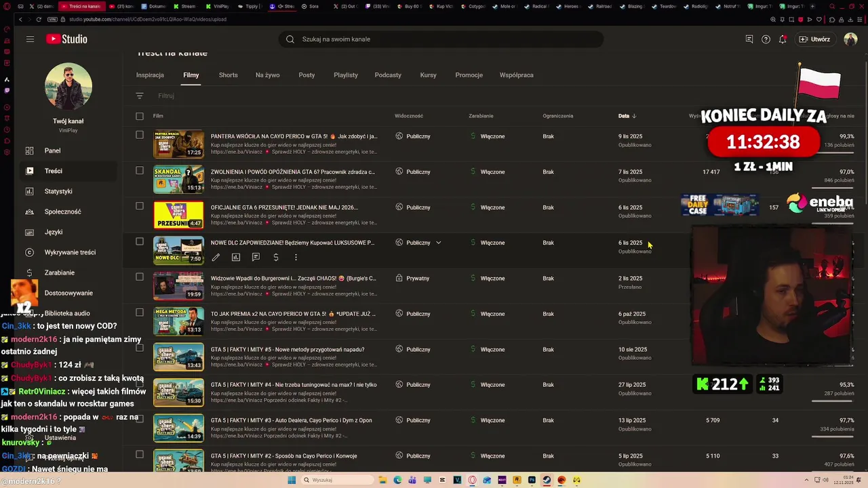Switch to the Współpraca tab
868x488 pixels.
coord(516,75)
